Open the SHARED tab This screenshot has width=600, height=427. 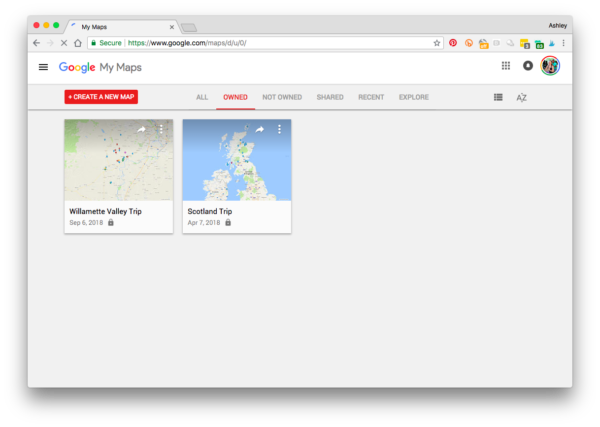point(330,97)
